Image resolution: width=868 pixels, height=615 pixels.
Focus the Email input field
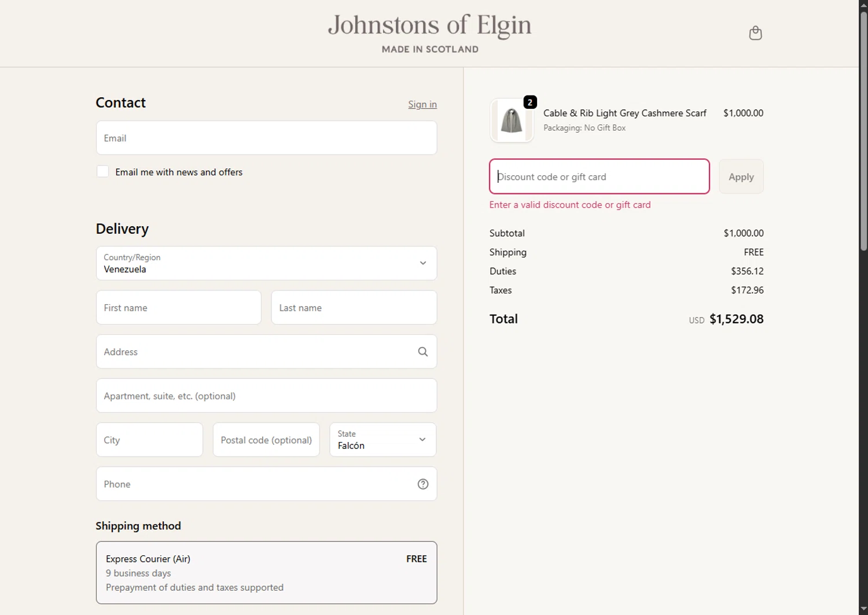tap(266, 138)
